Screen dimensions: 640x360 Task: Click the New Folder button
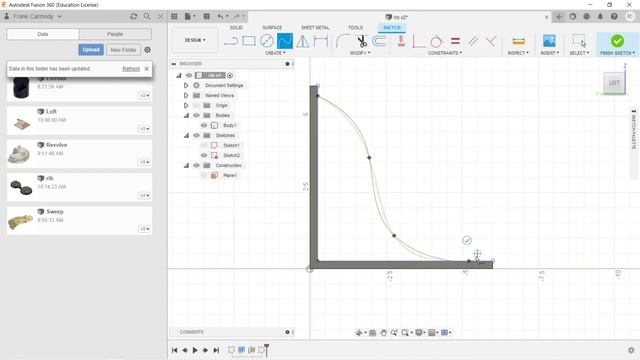(x=123, y=50)
